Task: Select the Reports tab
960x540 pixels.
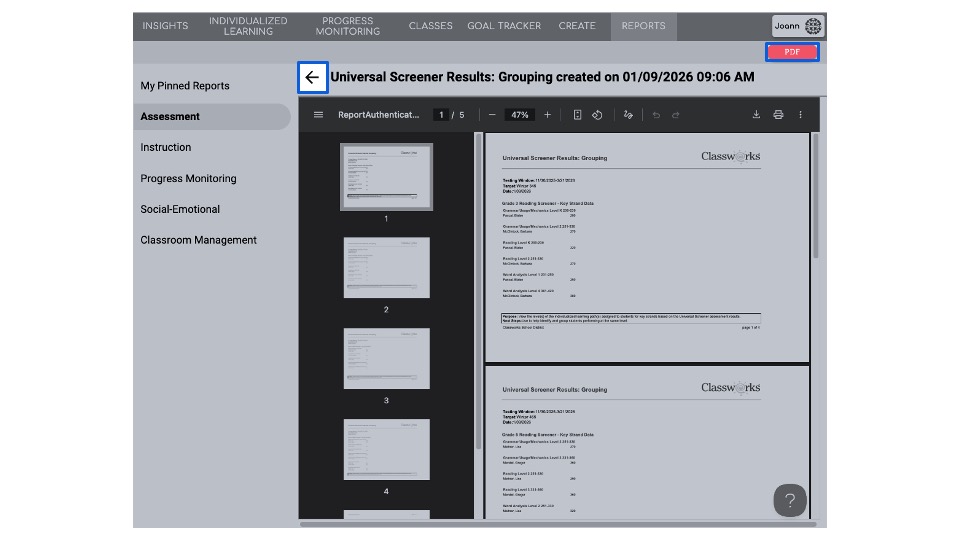Action: point(643,26)
